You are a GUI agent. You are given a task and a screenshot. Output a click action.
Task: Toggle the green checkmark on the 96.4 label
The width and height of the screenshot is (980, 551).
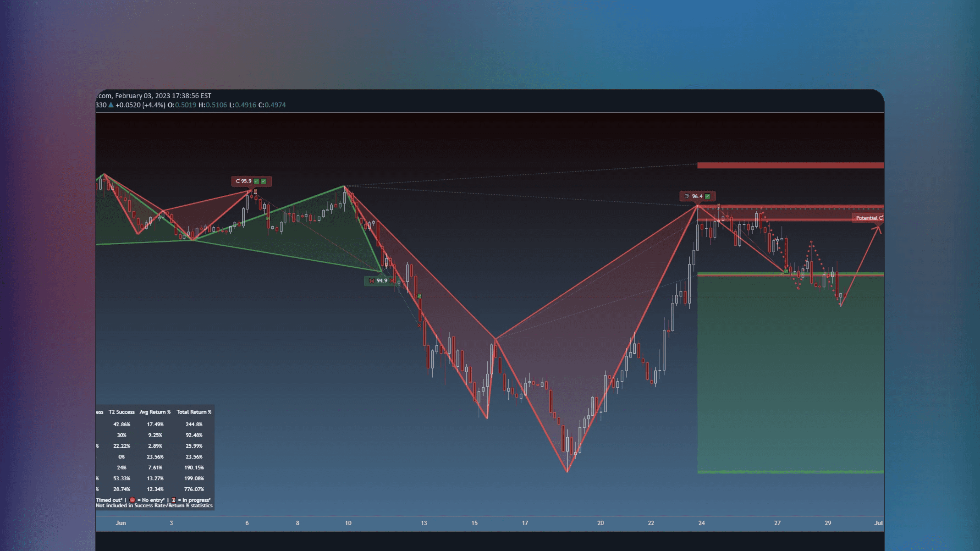tap(708, 197)
